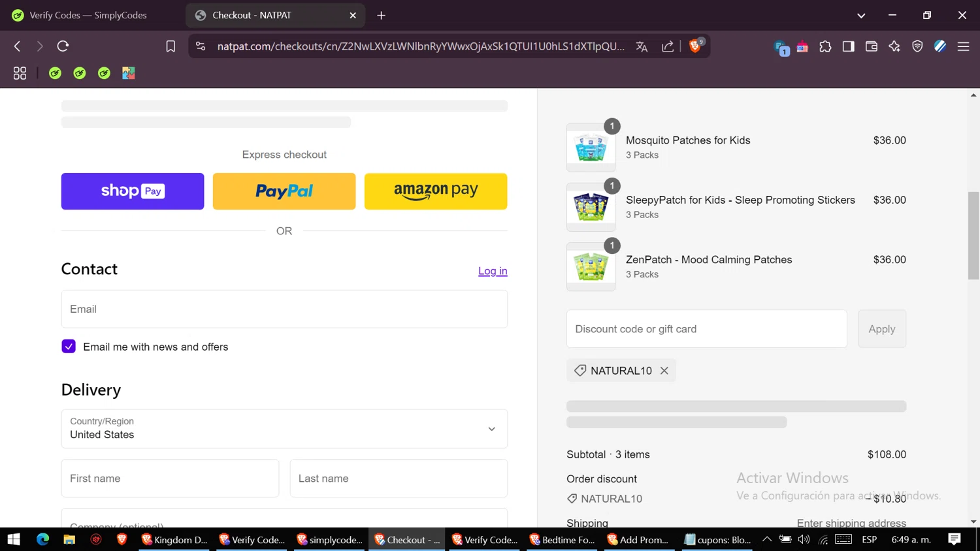Image resolution: width=980 pixels, height=551 pixels.
Task: Switch to Add Prom... taskbar window
Action: click(x=639, y=539)
